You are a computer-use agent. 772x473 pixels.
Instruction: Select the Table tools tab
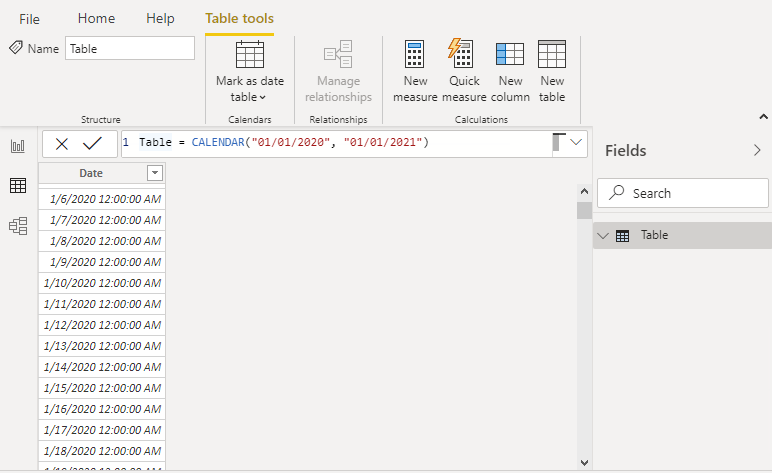[x=239, y=18]
